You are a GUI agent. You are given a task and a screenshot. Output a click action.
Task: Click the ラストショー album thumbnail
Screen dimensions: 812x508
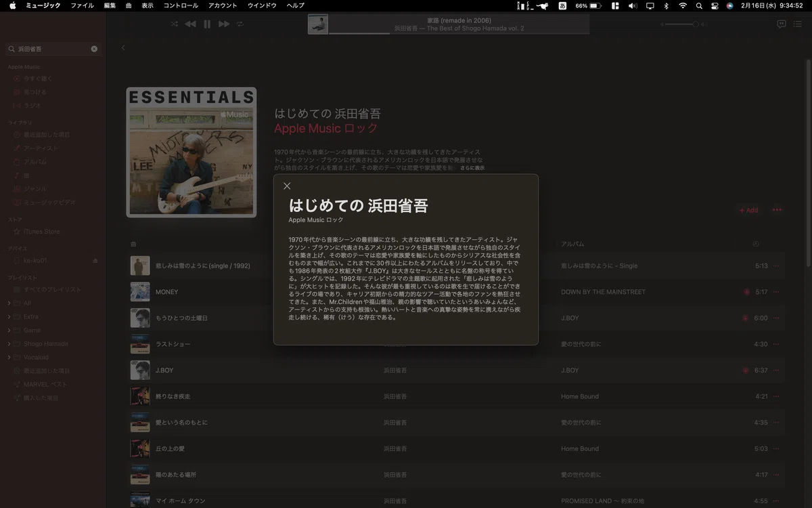point(140,344)
